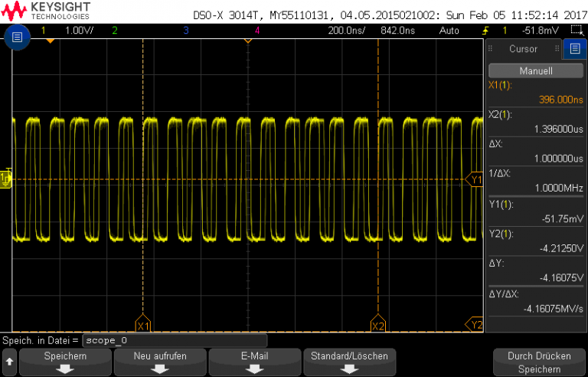Screen dimensions: 588x377
Task: Toggle channel 3 on
Action: (185, 30)
